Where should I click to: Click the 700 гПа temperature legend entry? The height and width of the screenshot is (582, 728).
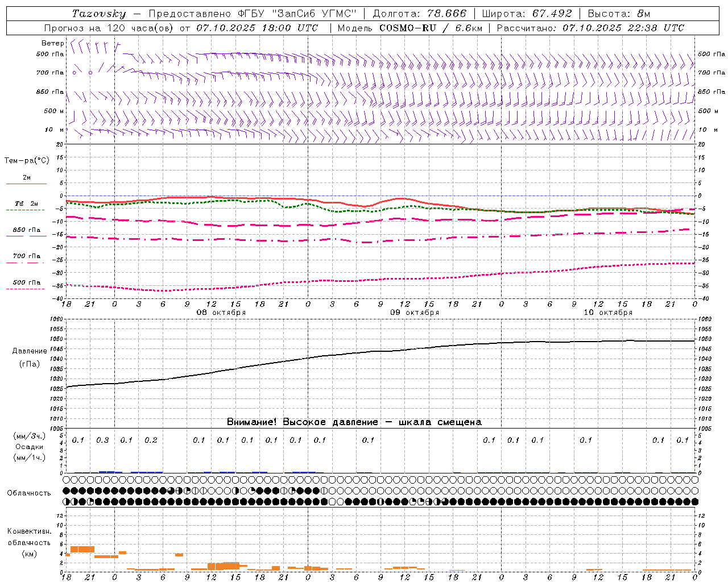27,256
